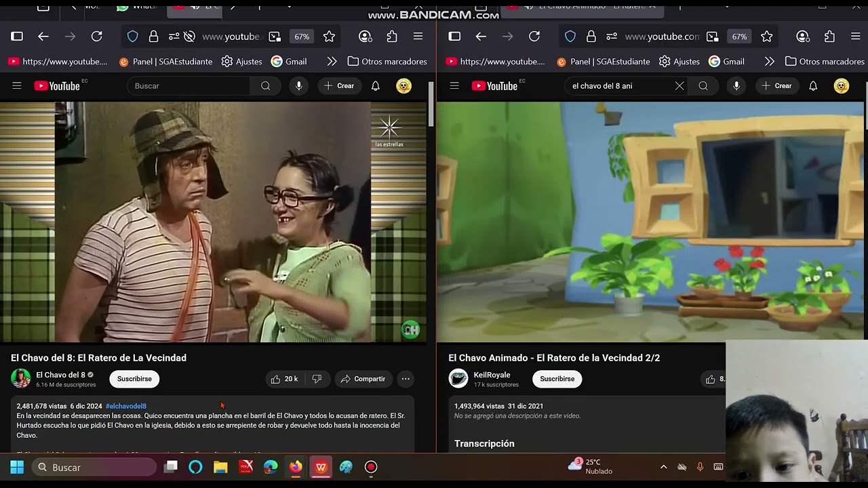Open Firefox hamburger menu in left browser
The image size is (868, 488).
(x=418, y=37)
